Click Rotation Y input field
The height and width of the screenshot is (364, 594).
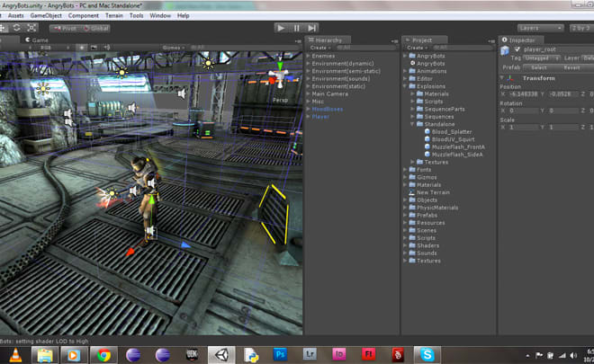[563, 111]
